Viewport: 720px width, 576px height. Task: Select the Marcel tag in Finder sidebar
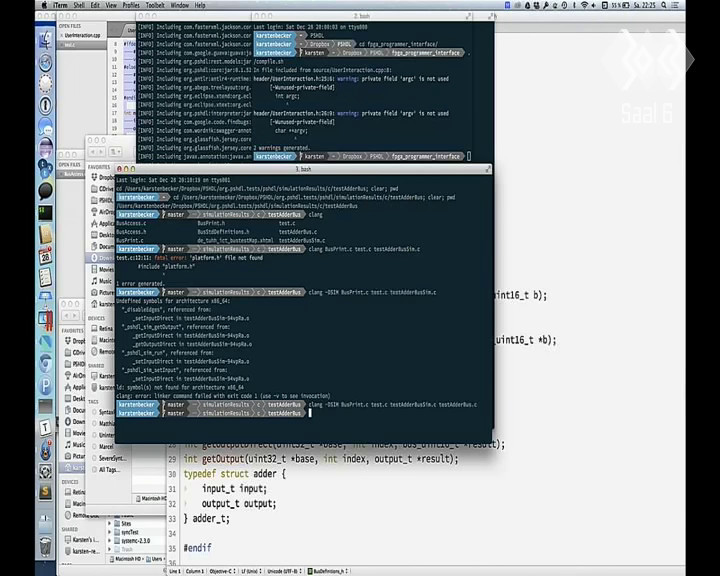point(106,446)
